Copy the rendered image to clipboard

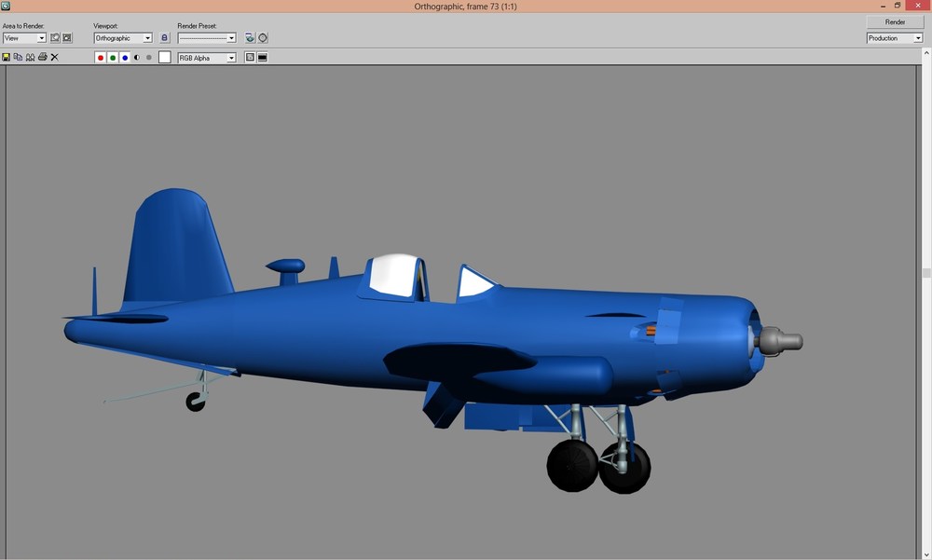coord(18,57)
